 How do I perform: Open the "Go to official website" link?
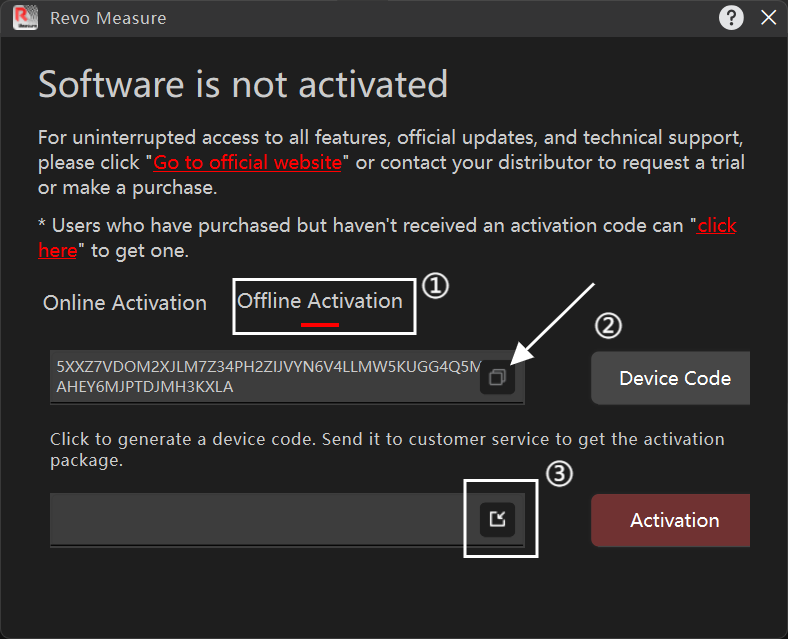click(247, 162)
